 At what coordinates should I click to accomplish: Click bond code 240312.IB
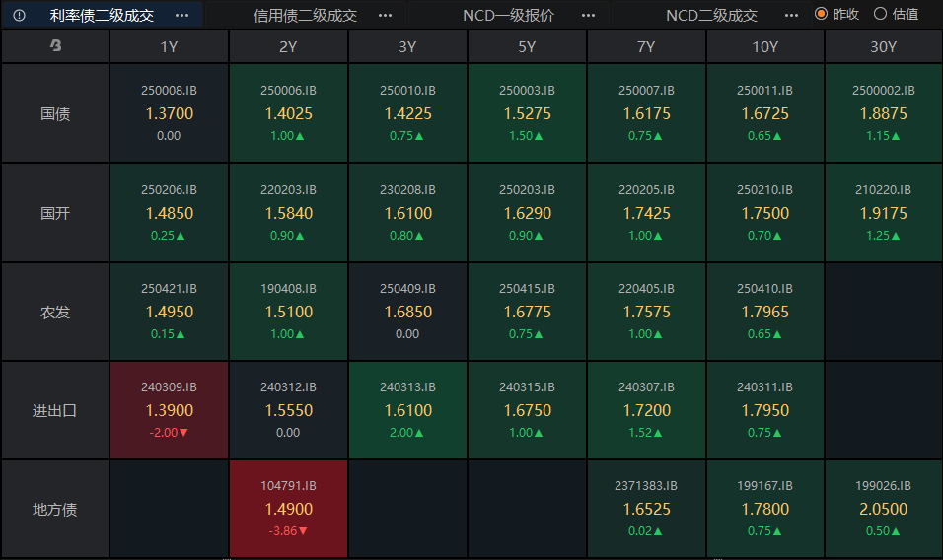(288, 386)
